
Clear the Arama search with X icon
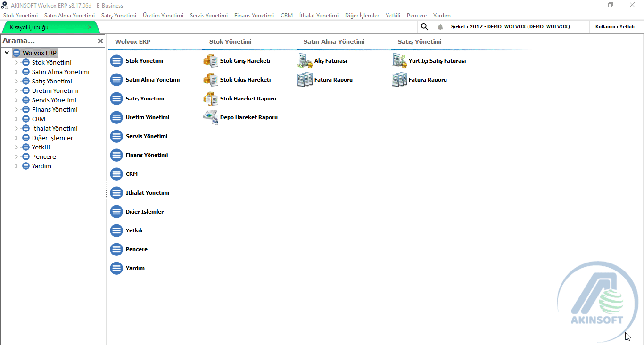100,41
